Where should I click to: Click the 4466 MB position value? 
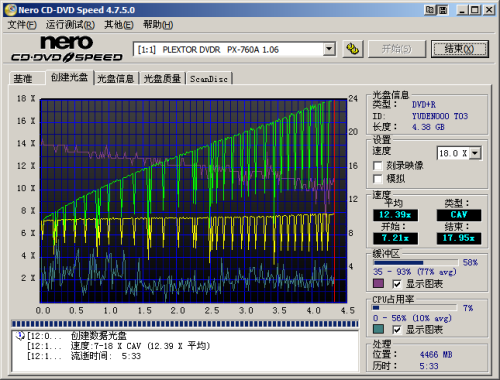(436, 354)
